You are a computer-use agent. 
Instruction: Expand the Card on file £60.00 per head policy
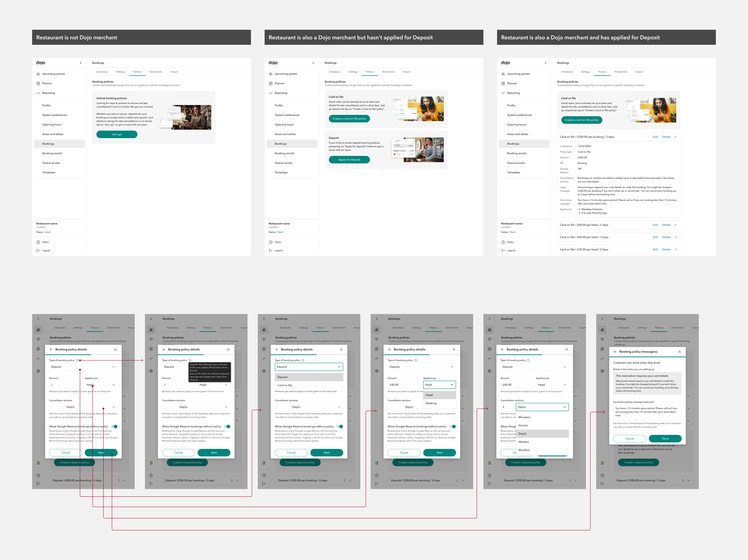(x=676, y=225)
